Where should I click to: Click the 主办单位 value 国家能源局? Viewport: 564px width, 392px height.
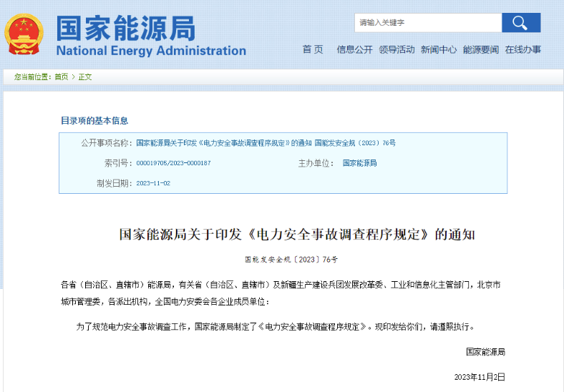click(x=359, y=163)
